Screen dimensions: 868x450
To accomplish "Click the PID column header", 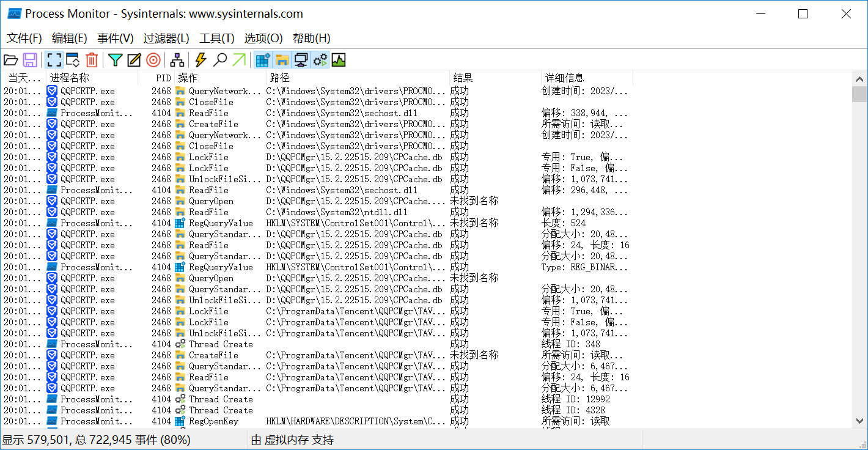I will 156,78.
